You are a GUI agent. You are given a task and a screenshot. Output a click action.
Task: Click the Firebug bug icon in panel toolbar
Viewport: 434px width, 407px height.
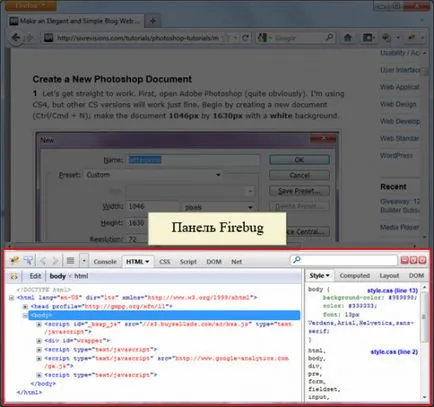tap(14, 260)
